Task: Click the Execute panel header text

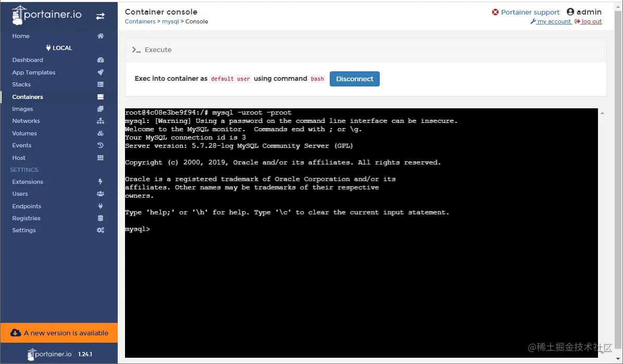Action: 158,49
